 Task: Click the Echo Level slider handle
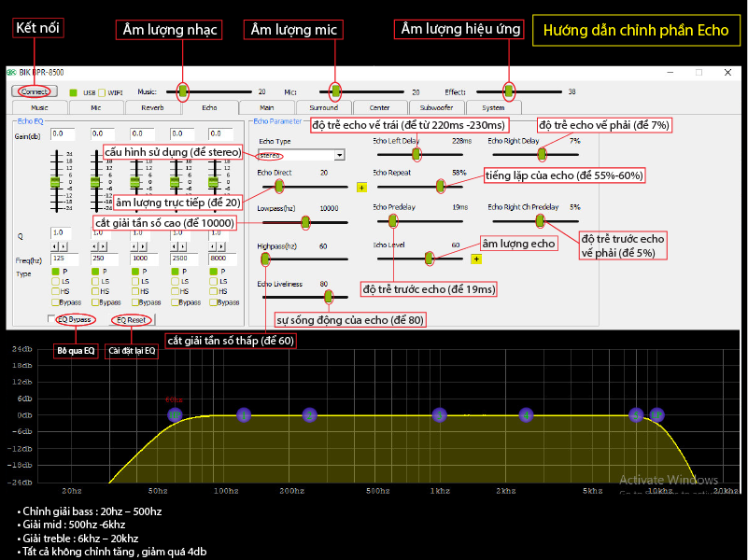(429, 259)
